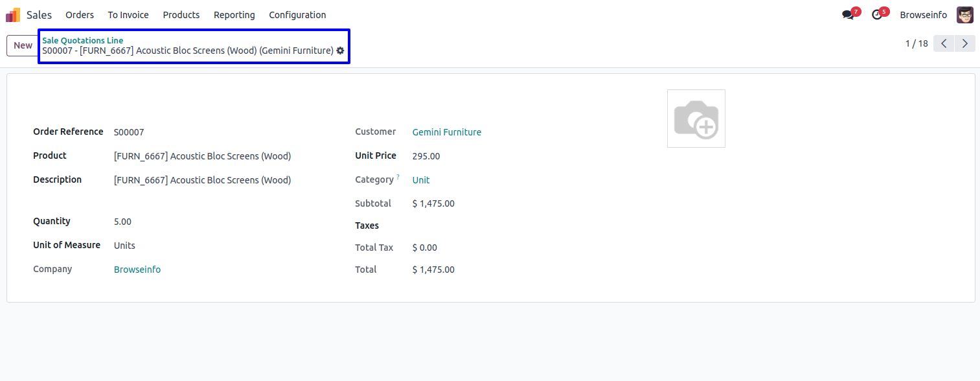Click the Unit category link
The width and height of the screenshot is (980, 381).
pos(421,180)
